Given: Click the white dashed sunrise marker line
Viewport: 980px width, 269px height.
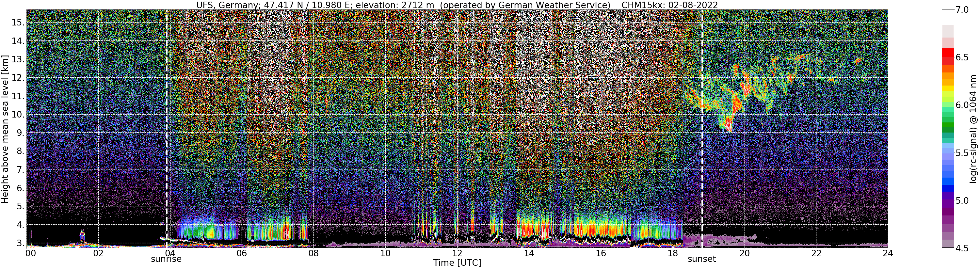Looking at the screenshot, I should pos(167,128).
